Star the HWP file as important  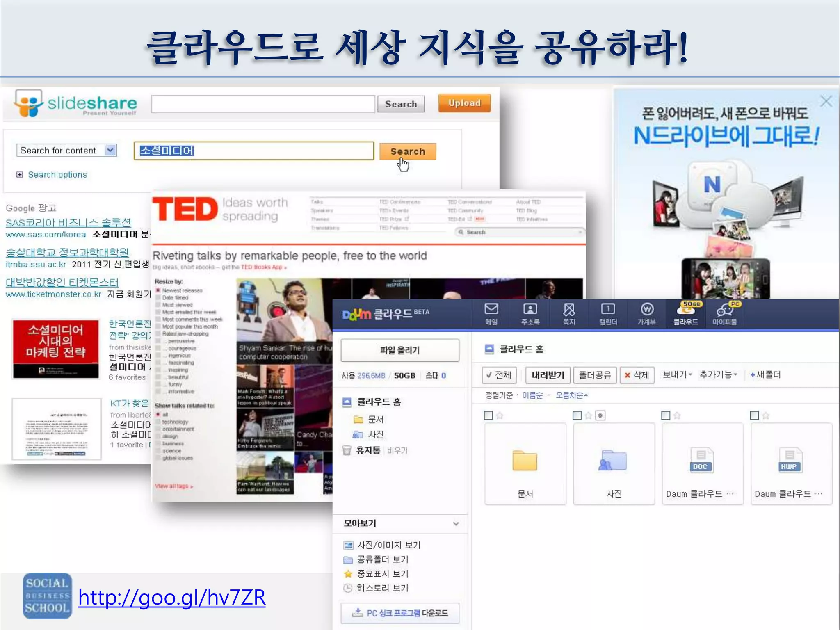tap(766, 415)
